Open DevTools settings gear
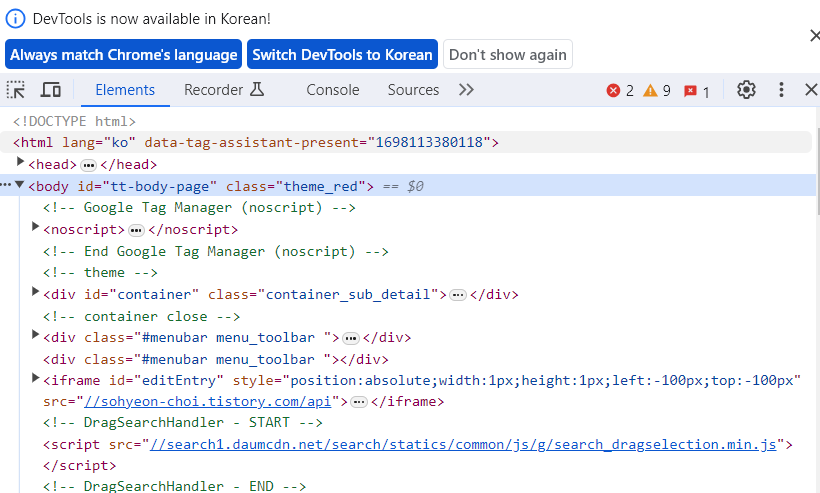820x493 pixels. click(x=746, y=90)
